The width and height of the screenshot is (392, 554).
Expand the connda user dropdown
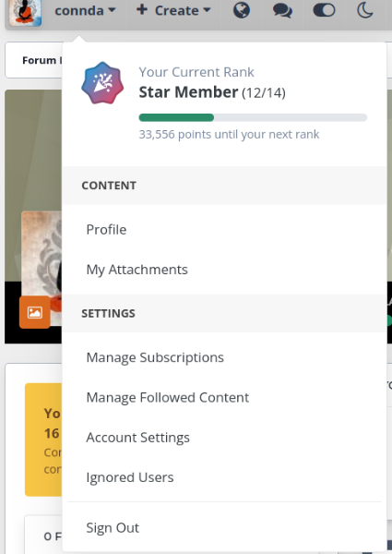click(85, 10)
